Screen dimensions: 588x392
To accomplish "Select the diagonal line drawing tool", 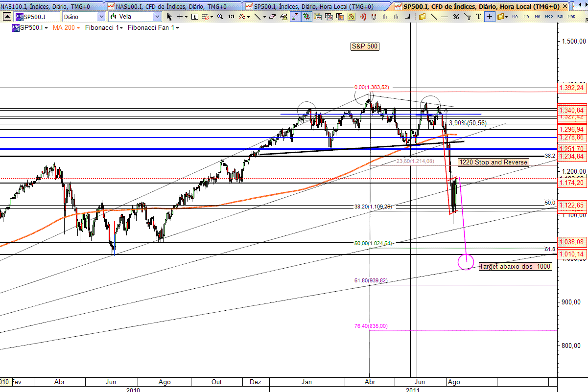I will pyautogui.click(x=257, y=16).
